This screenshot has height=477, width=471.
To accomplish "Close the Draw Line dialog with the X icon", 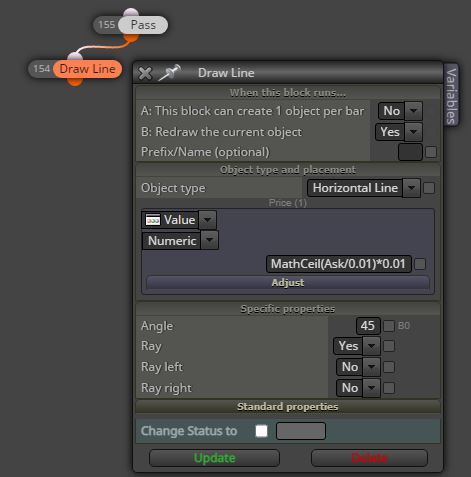I will click(145, 73).
